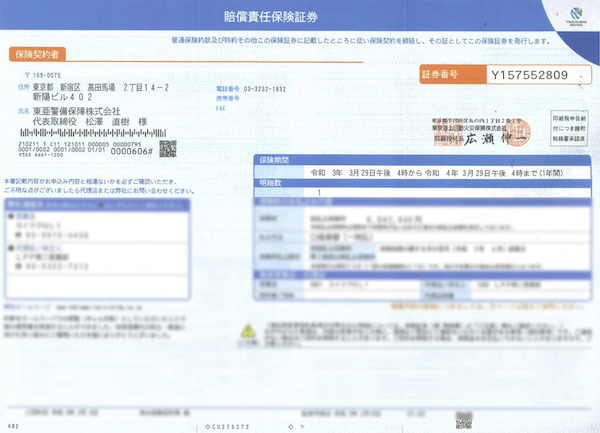Click the Tokio Marine logo at top right
The height and width of the screenshot is (433, 600).
pyautogui.click(x=576, y=16)
